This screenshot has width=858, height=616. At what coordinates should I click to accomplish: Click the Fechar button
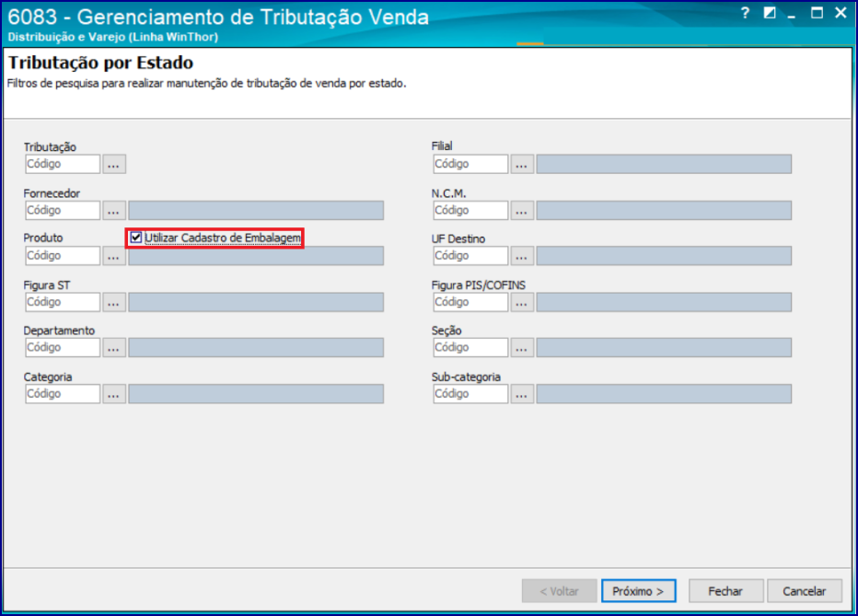pyautogui.click(x=725, y=591)
